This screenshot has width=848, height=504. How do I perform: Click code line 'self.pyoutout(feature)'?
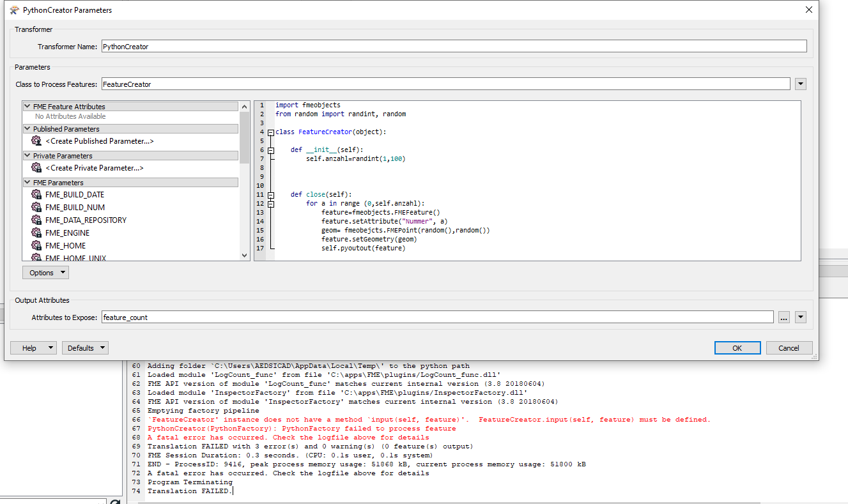coord(364,248)
